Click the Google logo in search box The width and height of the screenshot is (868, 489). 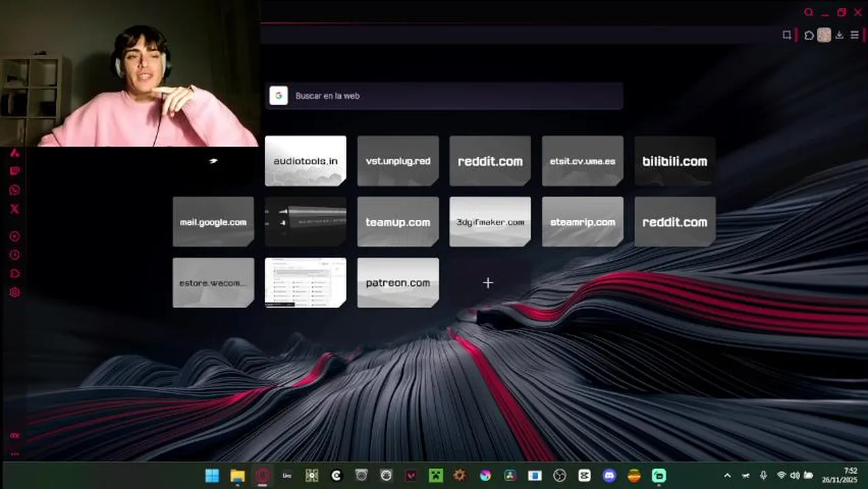(278, 96)
